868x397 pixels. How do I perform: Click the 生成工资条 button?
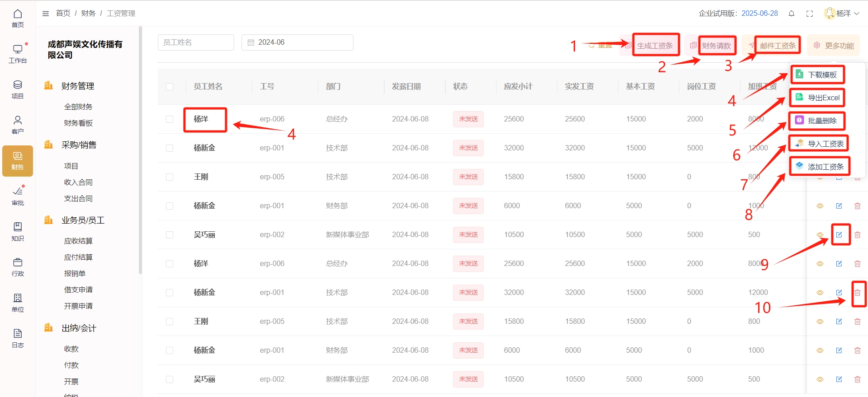(x=655, y=46)
